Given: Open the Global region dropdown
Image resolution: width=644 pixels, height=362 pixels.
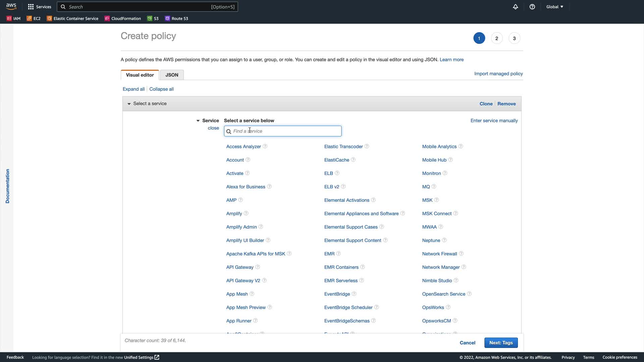Looking at the screenshot, I should [554, 7].
